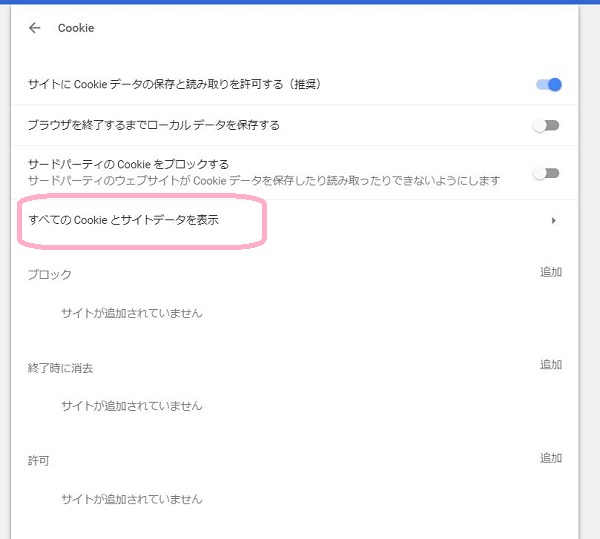Click the ブロック section heading
This screenshot has height=539, width=600.
[x=49, y=274]
